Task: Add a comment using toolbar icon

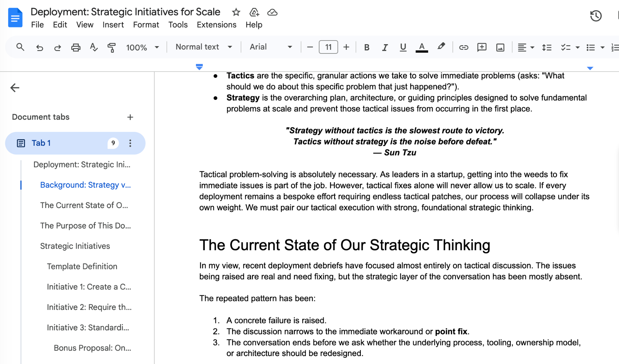Action: (x=482, y=47)
